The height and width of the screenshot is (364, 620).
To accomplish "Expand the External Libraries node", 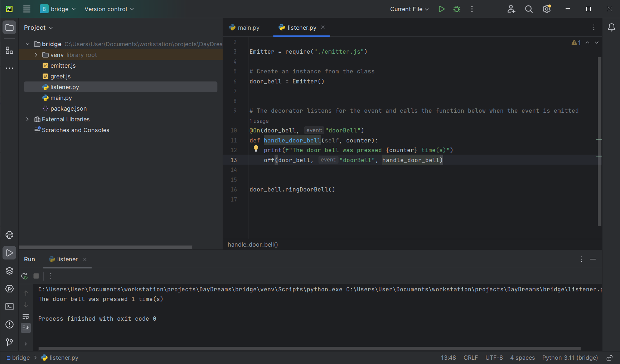I will (x=28, y=119).
